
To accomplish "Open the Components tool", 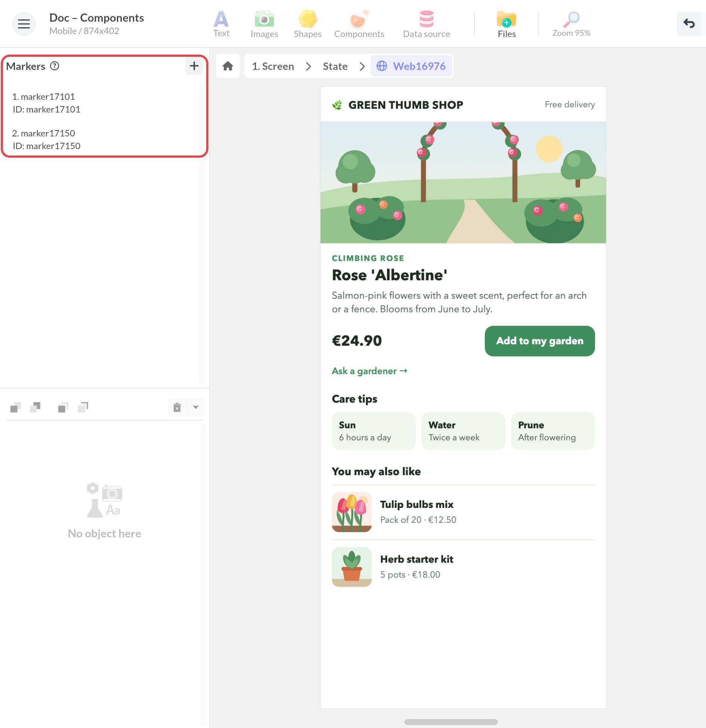I will tap(359, 24).
